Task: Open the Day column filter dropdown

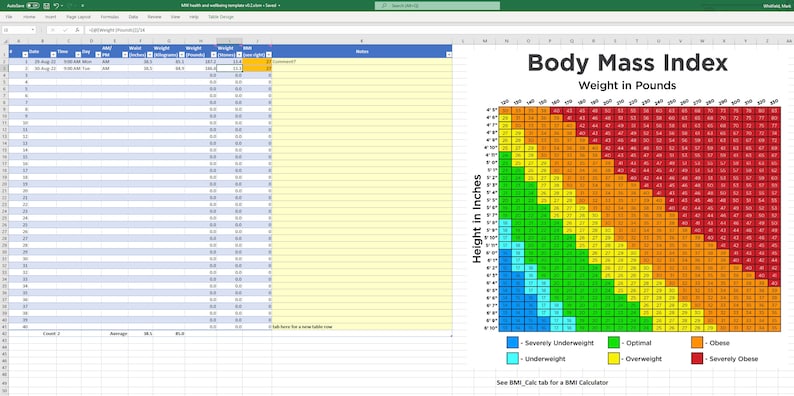Action: 97,54
